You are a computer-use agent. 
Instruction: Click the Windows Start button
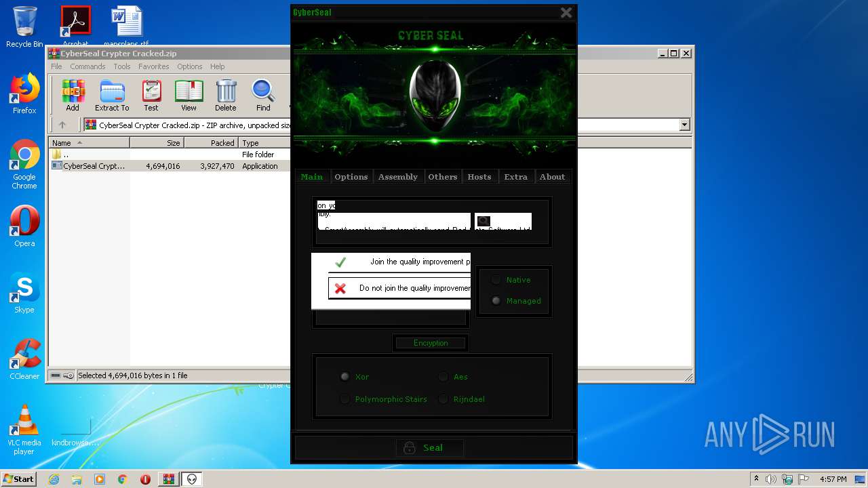19,479
